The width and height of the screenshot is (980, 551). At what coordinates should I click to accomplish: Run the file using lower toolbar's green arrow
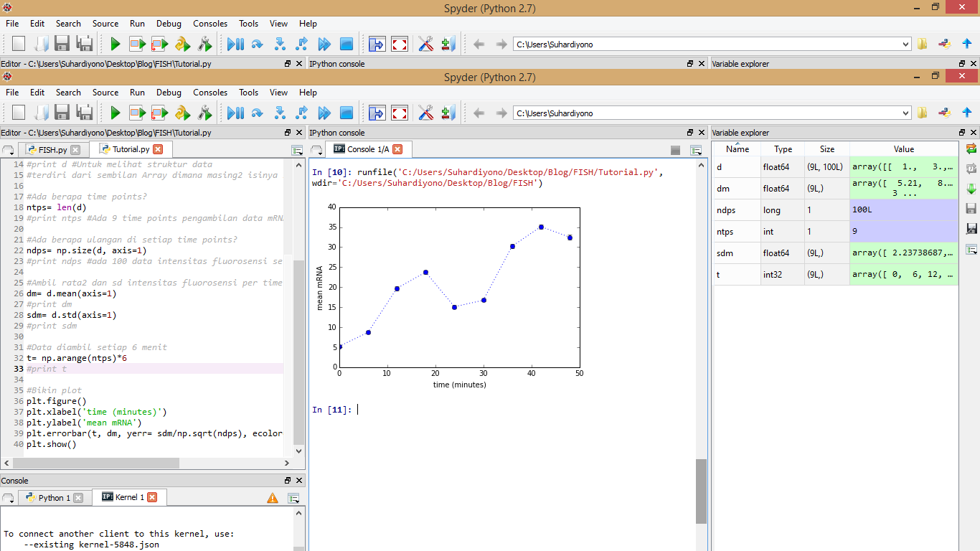coord(115,113)
